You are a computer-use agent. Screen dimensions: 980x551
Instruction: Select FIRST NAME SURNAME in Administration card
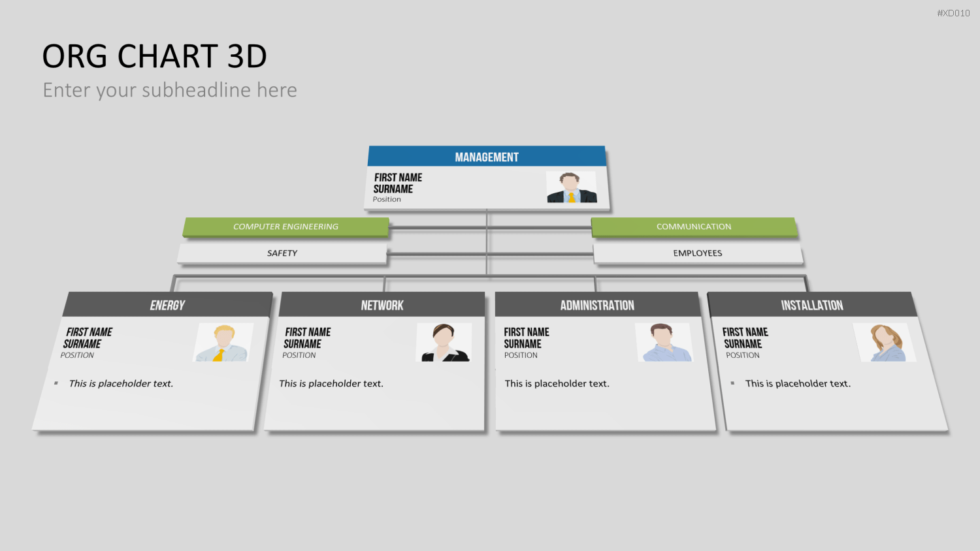527,338
